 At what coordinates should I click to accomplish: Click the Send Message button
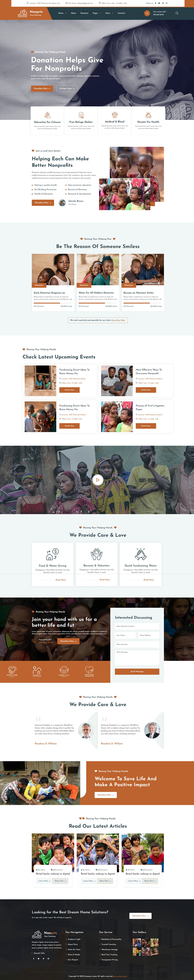point(137,672)
